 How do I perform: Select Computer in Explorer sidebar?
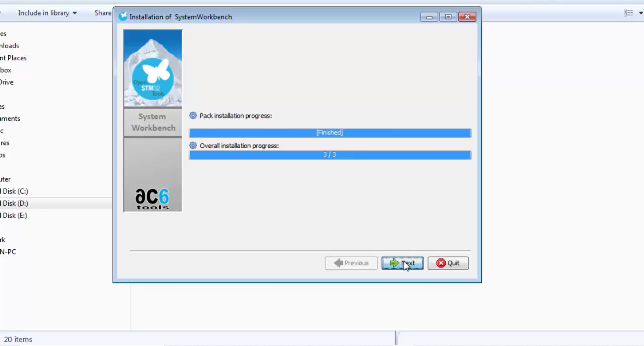tap(5, 179)
